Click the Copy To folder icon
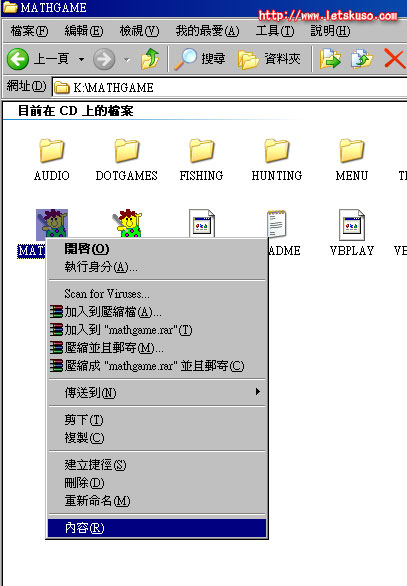This screenshot has width=407, height=586. coord(362,59)
